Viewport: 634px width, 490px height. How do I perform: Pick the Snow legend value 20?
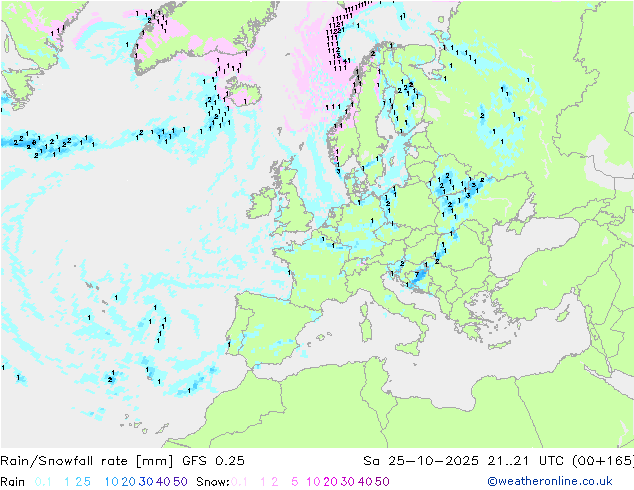(330, 482)
